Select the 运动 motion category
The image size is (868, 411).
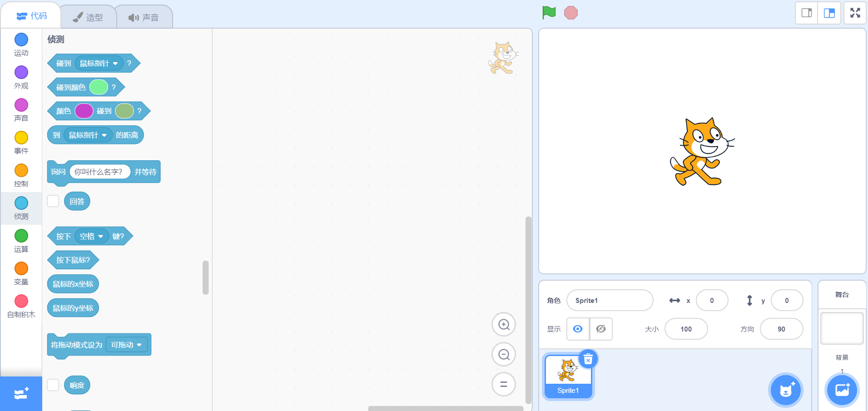[21, 45]
